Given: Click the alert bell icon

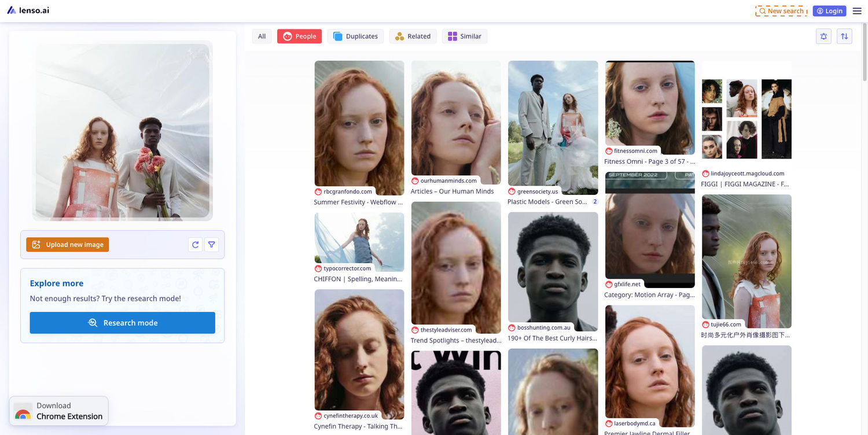Looking at the screenshot, I should tap(823, 36).
